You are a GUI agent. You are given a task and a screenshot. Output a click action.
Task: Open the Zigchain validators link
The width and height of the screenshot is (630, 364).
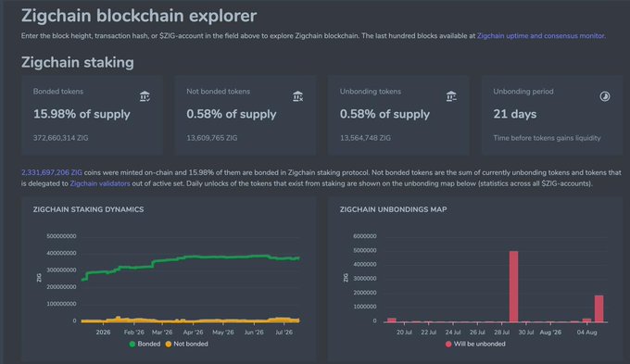point(100,183)
